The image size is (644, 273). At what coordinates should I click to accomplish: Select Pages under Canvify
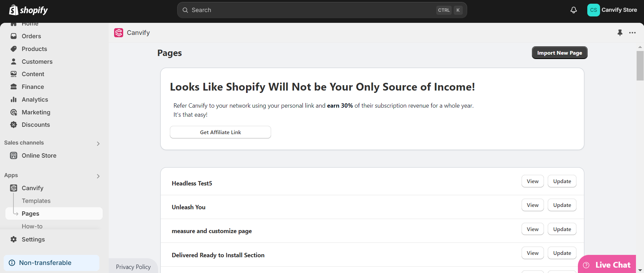pos(54,213)
